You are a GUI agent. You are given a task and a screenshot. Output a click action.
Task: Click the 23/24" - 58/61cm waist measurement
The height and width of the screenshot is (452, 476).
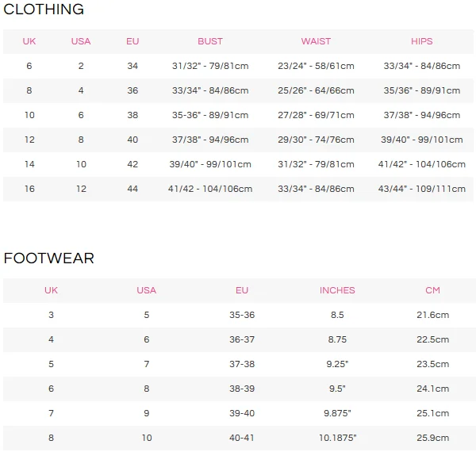(x=316, y=67)
